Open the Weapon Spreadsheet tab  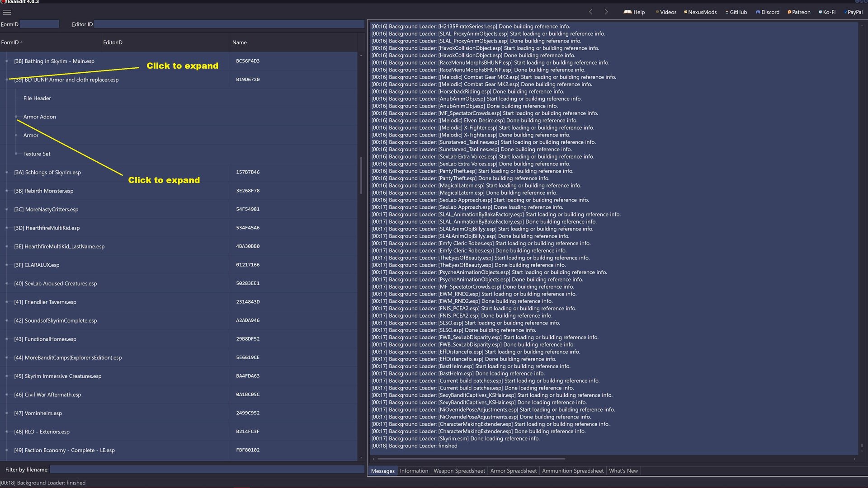459,471
